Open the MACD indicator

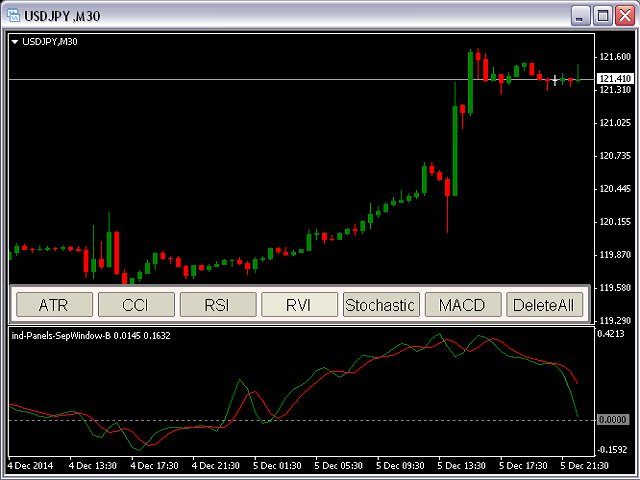(x=462, y=305)
